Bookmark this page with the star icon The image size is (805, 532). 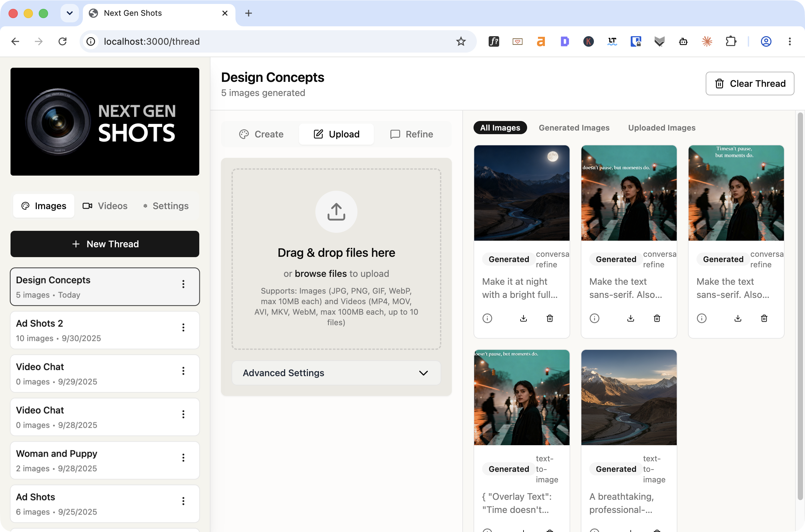click(461, 41)
